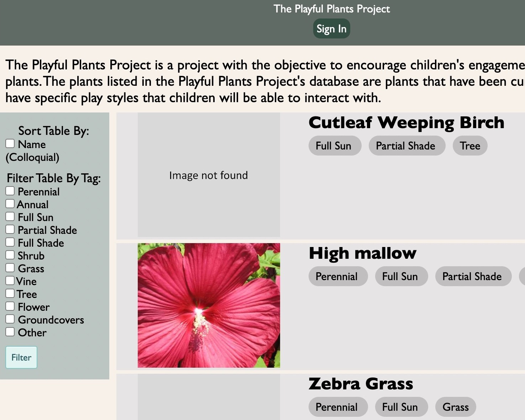Screen dimensions: 525x420
Task: Enable the Full Sun filter
Action: pyautogui.click(x=10, y=216)
